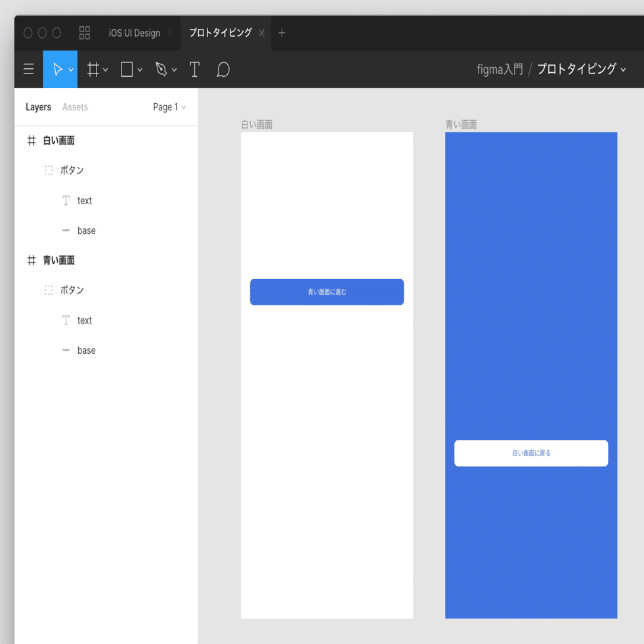Viewport: 644px width, 644px height.
Task: Switch to the Assets tab
Action: tap(75, 107)
